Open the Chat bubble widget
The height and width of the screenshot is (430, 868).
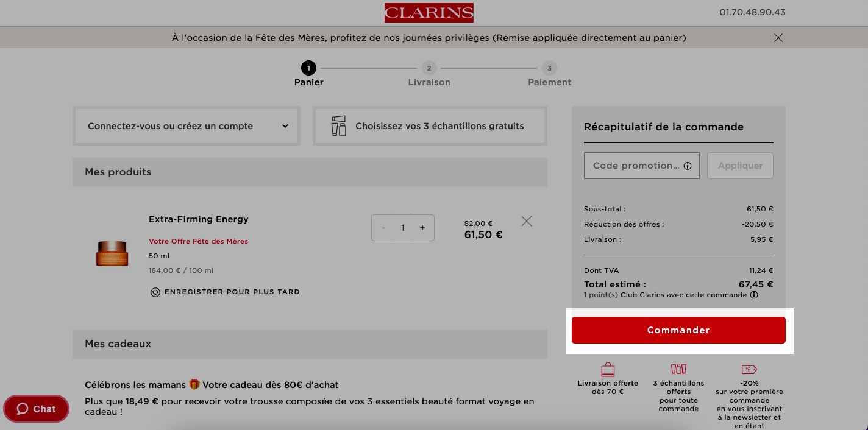pos(37,409)
